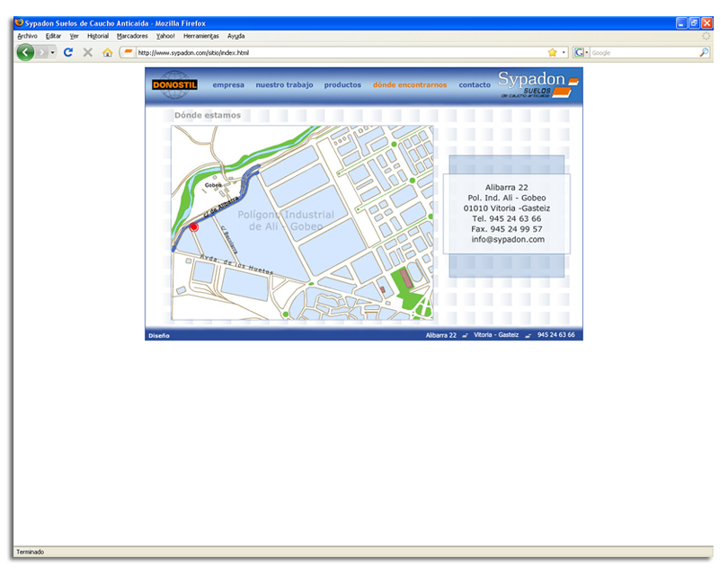The width and height of the screenshot is (728, 584).
Task: Open the Google search engine selector
Action: click(x=581, y=52)
